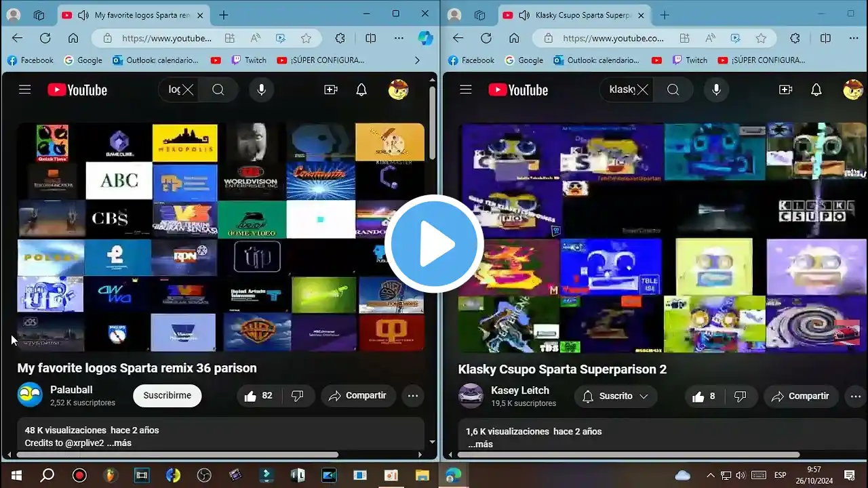Screen dimensions: 868x488
Task: Start voice search in left window
Action: (261, 89)
